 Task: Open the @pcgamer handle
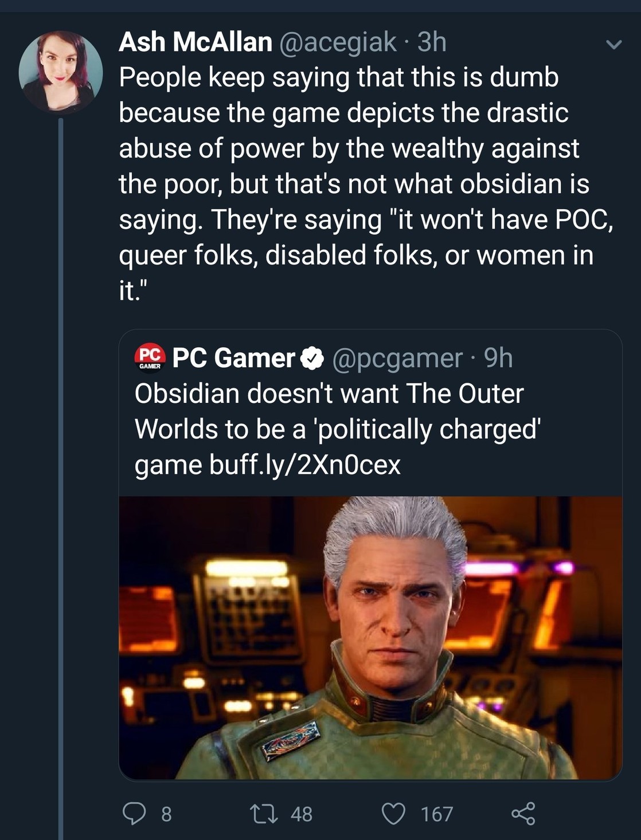pyautogui.click(x=397, y=358)
